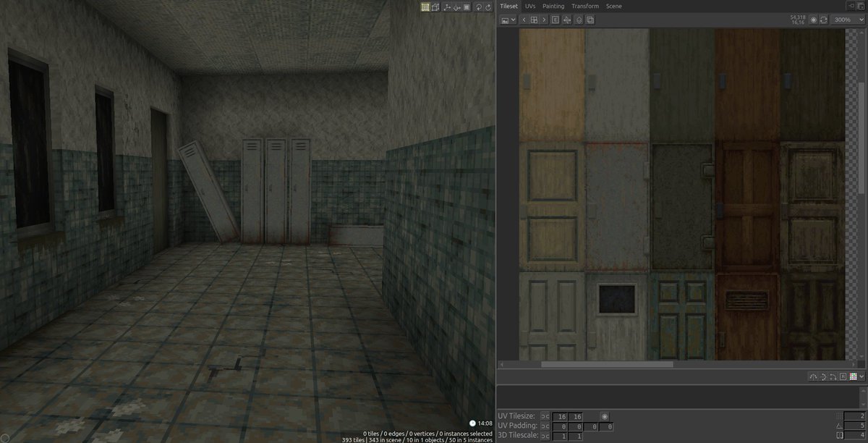Click the first UV Tilesize field
Viewport: 868px width, 443px height.
[x=560, y=416]
